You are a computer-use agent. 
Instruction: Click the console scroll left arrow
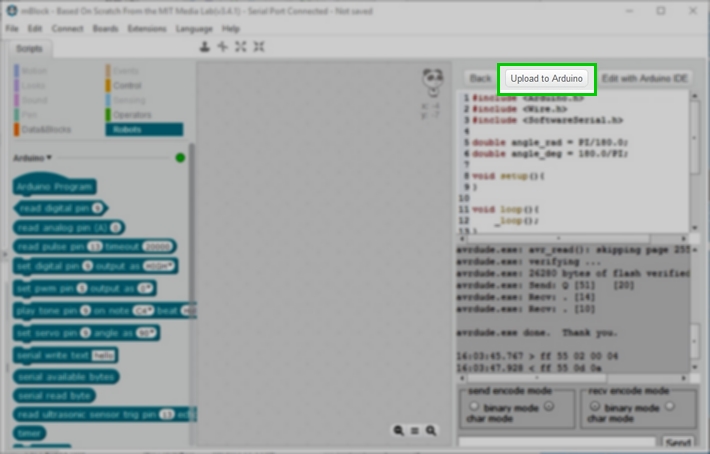coord(462,378)
